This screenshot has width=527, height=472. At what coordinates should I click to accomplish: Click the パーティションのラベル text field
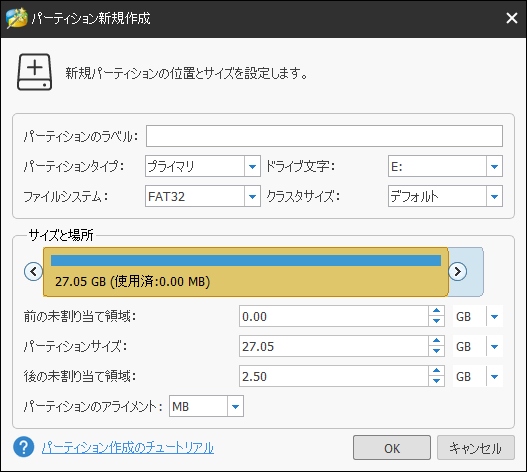pos(324,136)
